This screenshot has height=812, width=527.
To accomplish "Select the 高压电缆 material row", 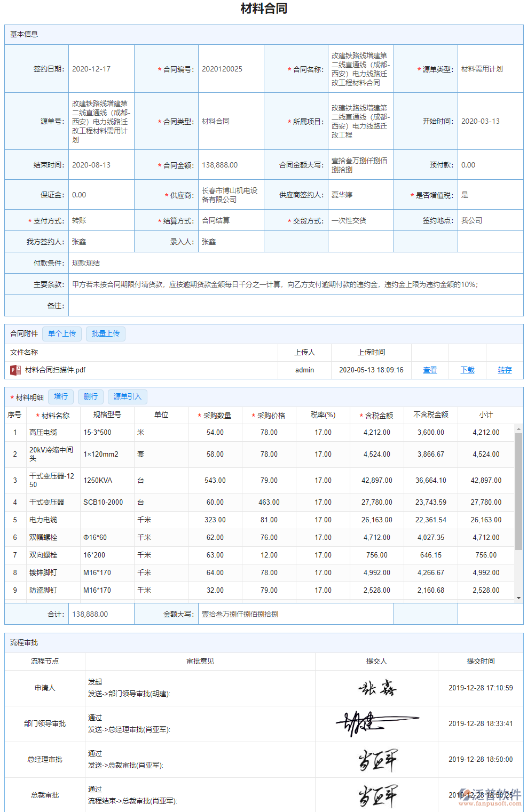I will coord(43,432).
